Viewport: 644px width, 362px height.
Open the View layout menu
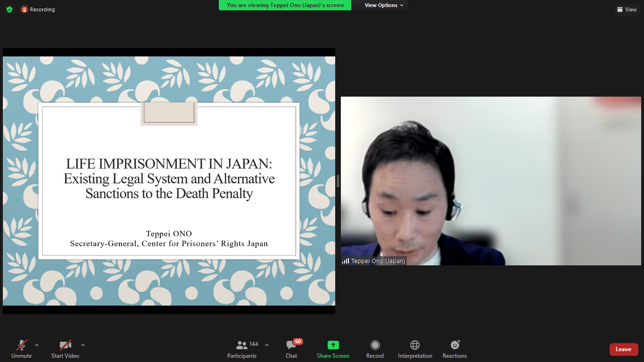(x=627, y=9)
